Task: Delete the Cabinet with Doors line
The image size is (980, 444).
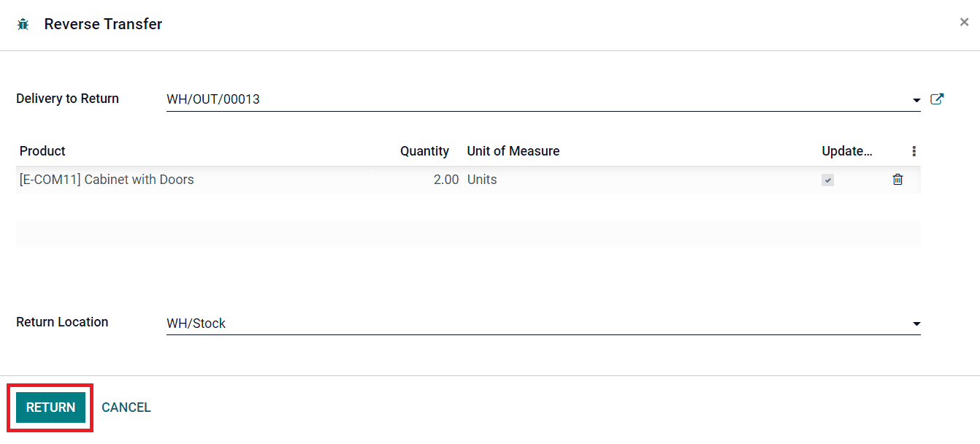Action: point(897,180)
